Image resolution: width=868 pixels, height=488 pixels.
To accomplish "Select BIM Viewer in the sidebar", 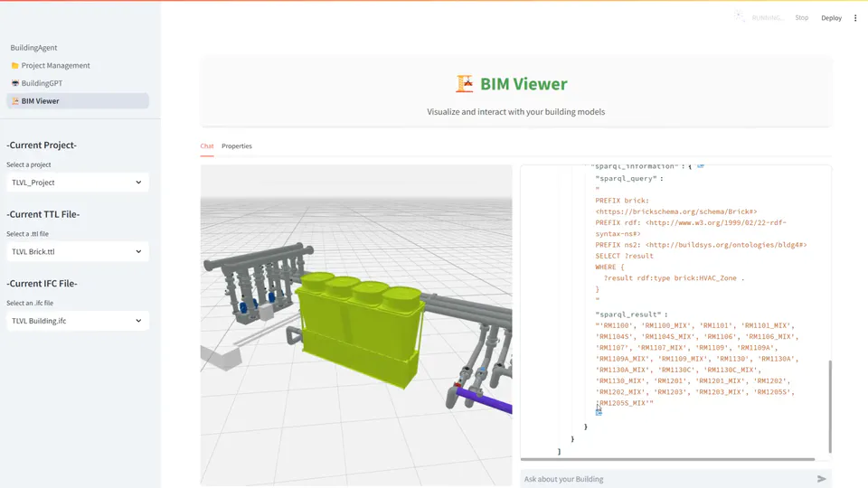I will click(x=78, y=100).
